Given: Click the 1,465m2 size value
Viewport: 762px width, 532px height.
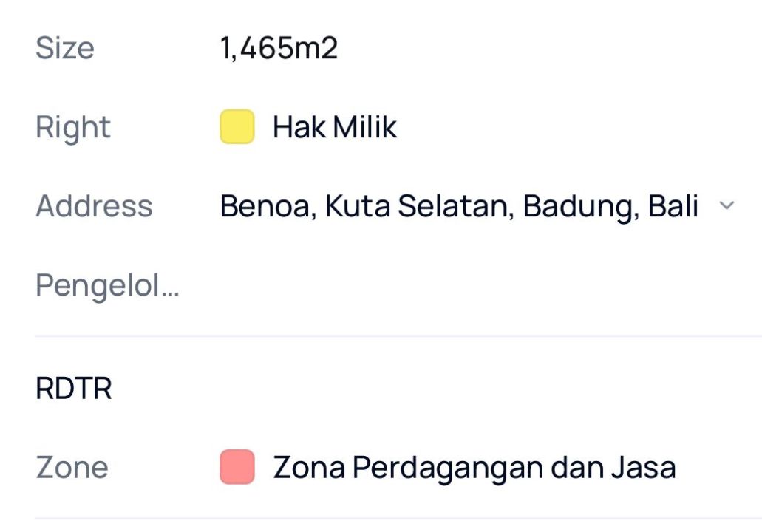Looking at the screenshot, I should coord(279,49).
